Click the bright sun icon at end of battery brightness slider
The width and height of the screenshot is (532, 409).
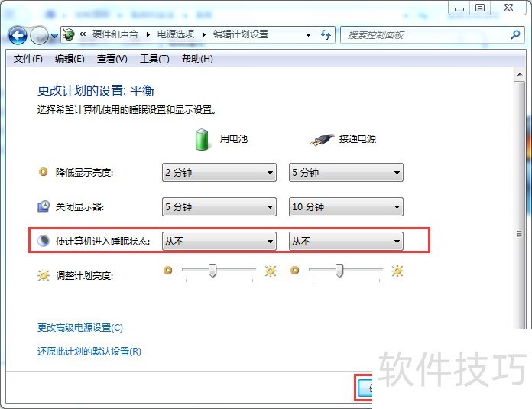(x=271, y=271)
